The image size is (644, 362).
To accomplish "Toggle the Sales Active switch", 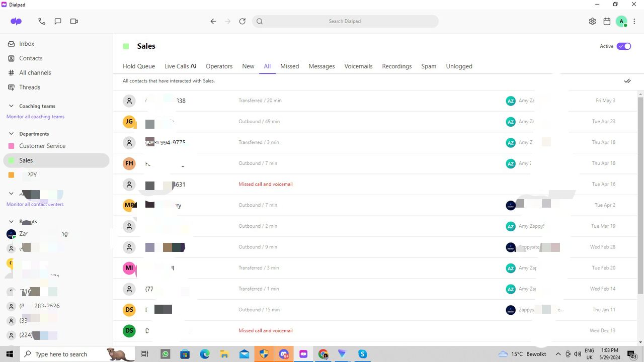I will [624, 46].
